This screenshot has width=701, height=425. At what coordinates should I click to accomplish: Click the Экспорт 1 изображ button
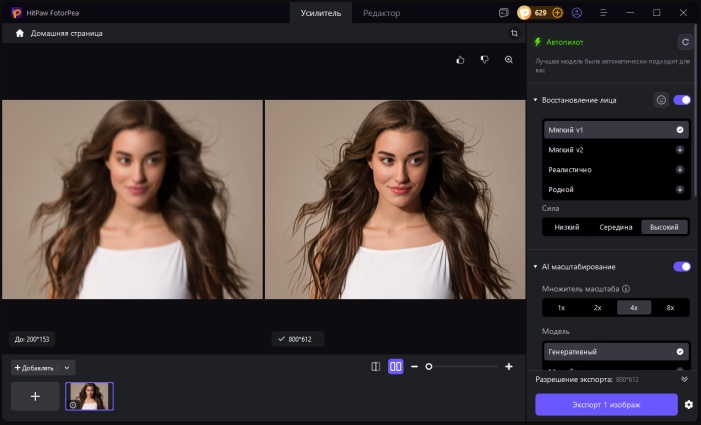tap(606, 404)
